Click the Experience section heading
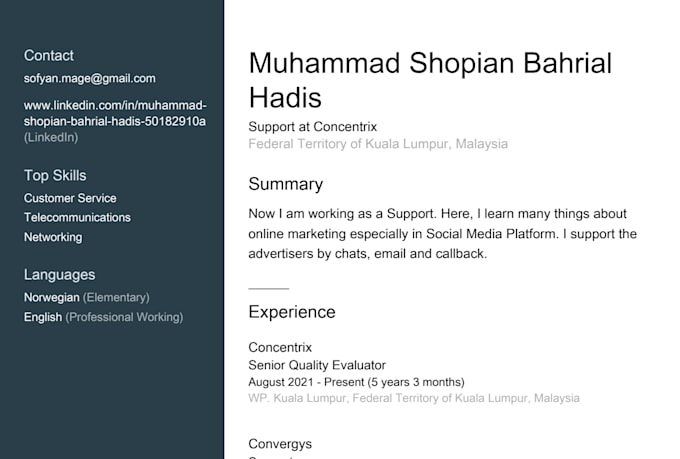This screenshot has width=680, height=459. [292, 312]
